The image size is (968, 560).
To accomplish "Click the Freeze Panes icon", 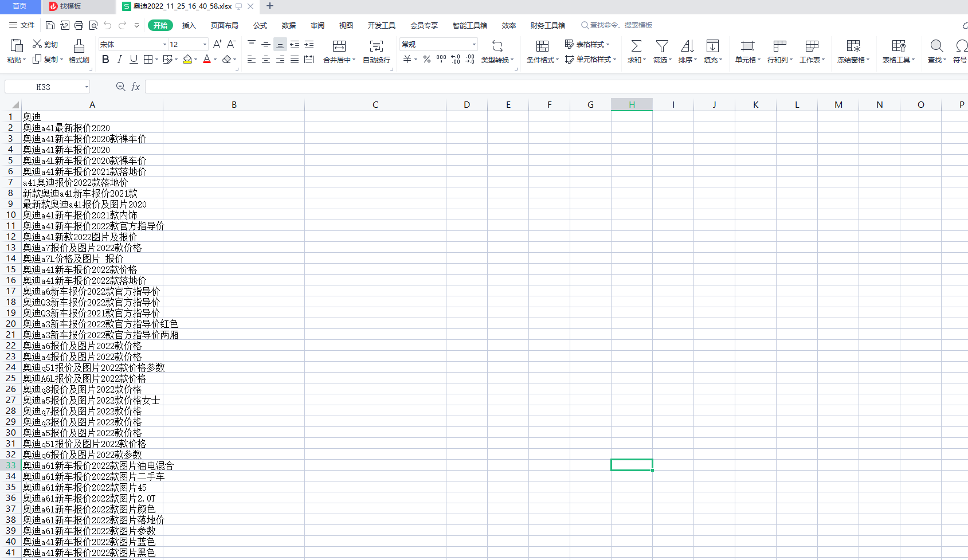I will [x=853, y=46].
